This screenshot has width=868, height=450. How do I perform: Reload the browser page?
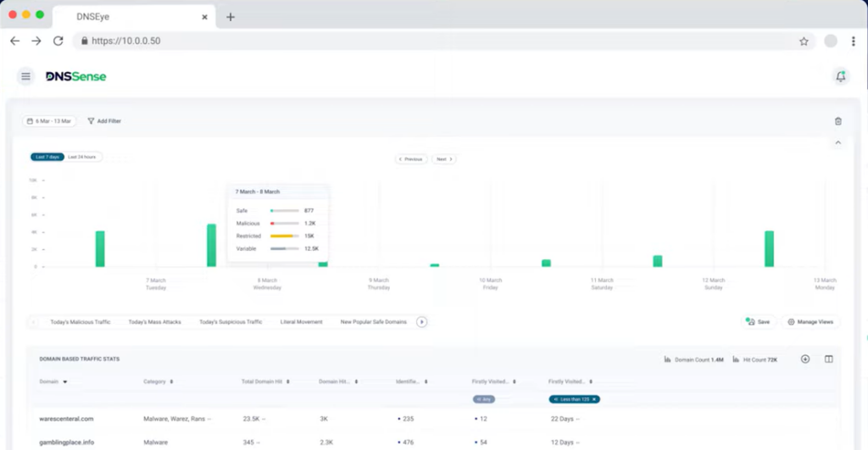pyautogui.click(x=58, y=41)
